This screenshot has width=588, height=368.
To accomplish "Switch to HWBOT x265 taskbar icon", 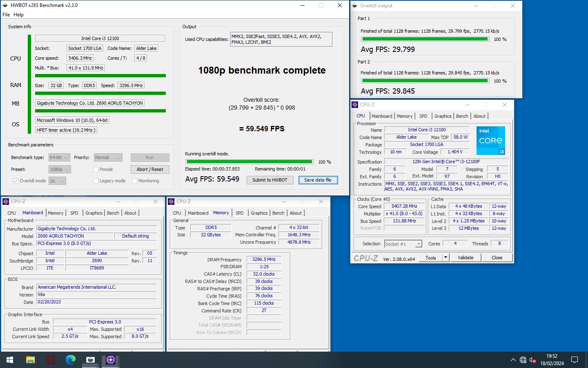I will (91, 360).
